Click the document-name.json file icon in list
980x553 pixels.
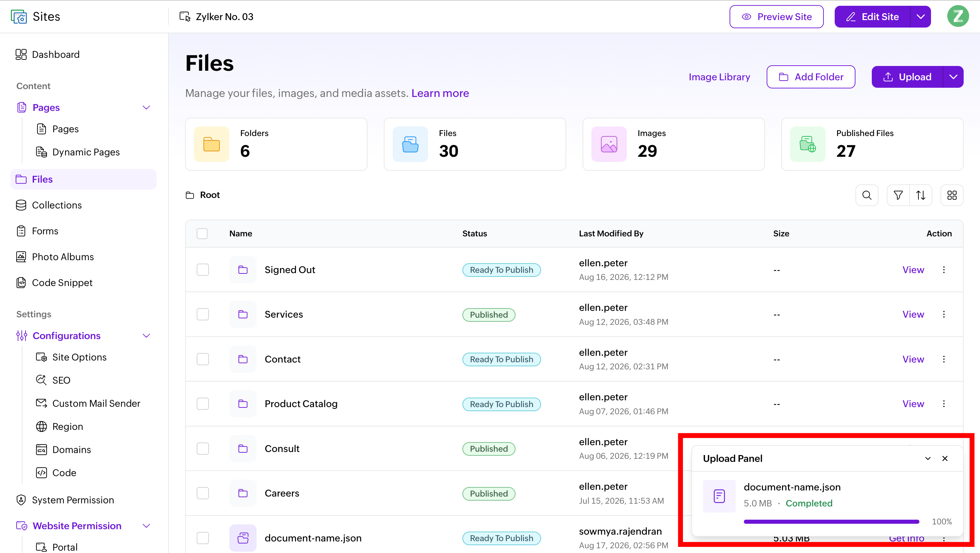243,538
